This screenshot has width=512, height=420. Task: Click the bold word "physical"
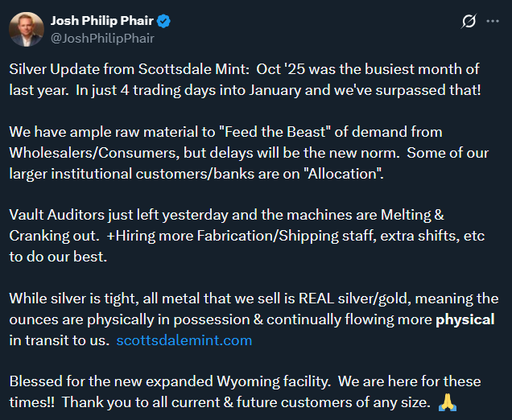(465, 319)
